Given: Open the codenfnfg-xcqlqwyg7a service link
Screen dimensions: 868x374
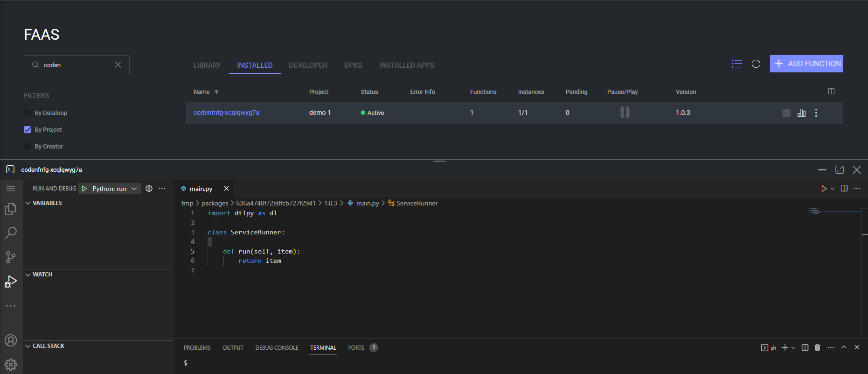Looking at the screenshot, I should coord(226,113).
